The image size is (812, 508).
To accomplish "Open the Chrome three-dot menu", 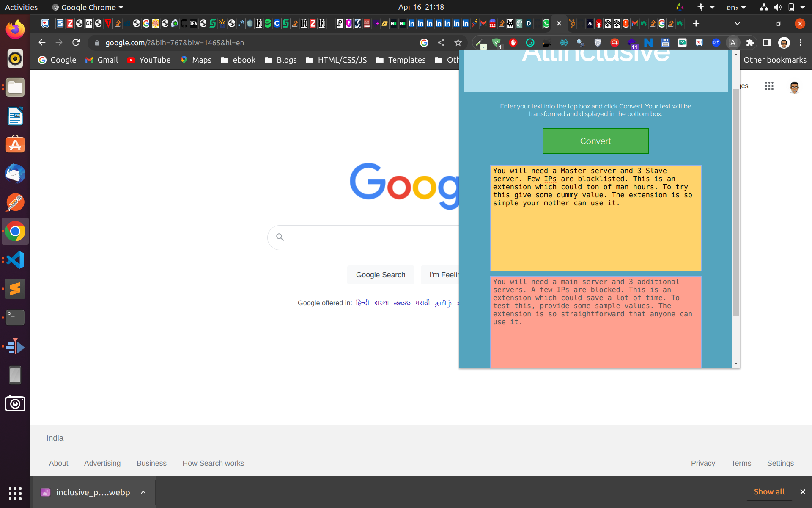I will pos(801,43).
